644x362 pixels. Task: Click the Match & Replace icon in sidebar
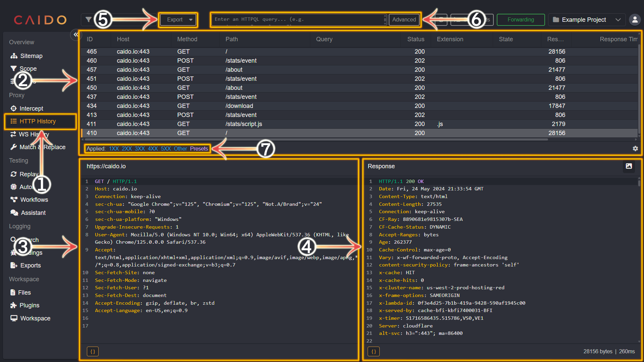(13, 147)
